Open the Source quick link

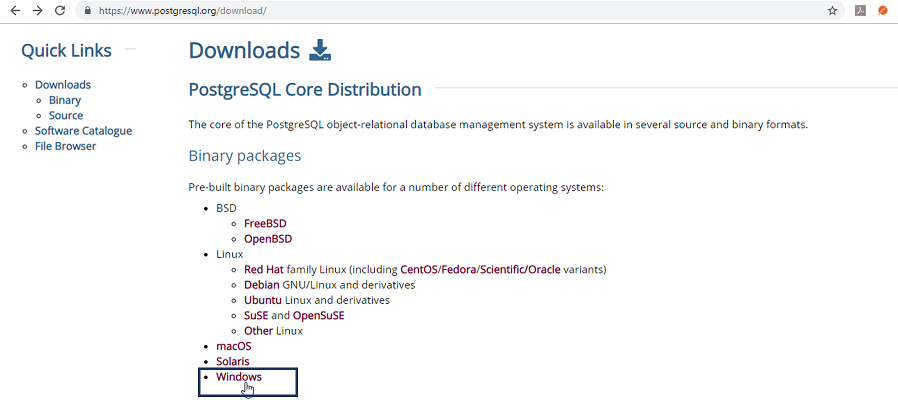click(x=66, y=115)
